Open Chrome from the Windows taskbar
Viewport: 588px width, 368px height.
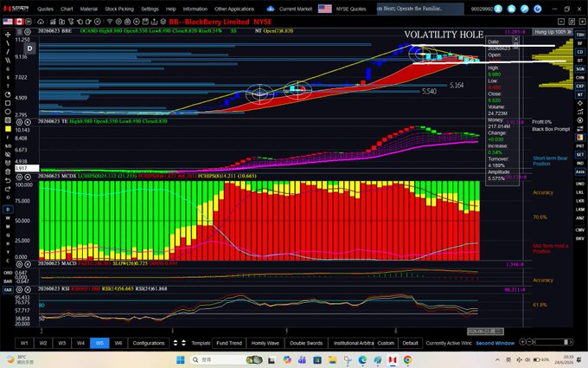(407, 359)
